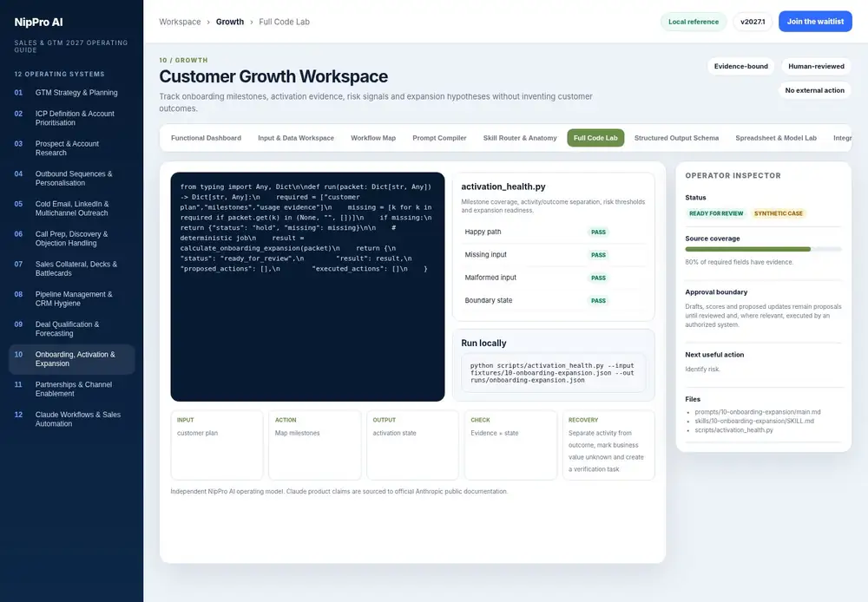Click the Happy path test row label
This screenshot has height=602, width=868.
click(483, 232)
